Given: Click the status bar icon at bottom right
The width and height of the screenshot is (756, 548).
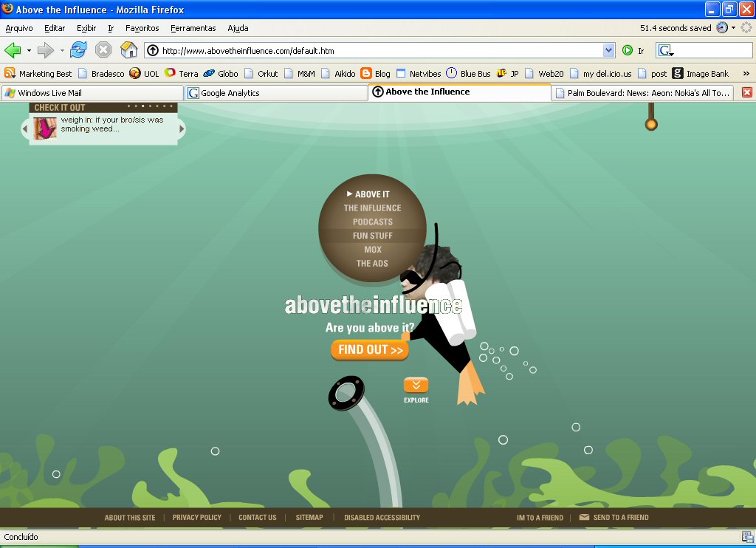Looking at the screenshot, I should (x=748, y=537).
